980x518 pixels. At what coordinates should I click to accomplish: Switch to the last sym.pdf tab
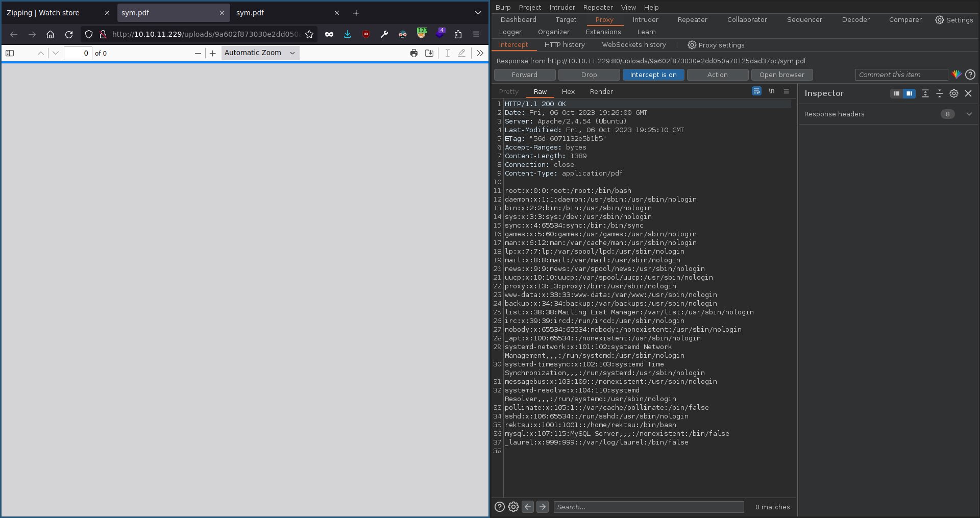pyautogui.click(x=281, y=13)
